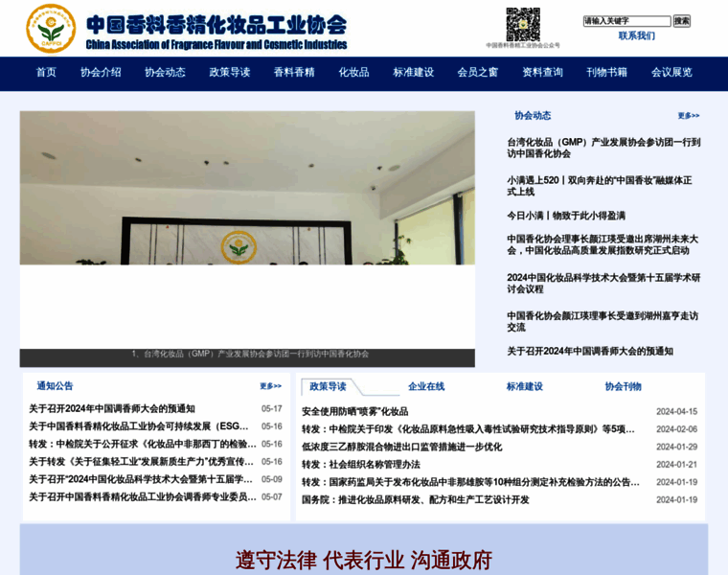The image size is (728, 575).
Task: Open notice 中检院关于公开征求 化妆品中非那西丁
Action: [143, 444]
